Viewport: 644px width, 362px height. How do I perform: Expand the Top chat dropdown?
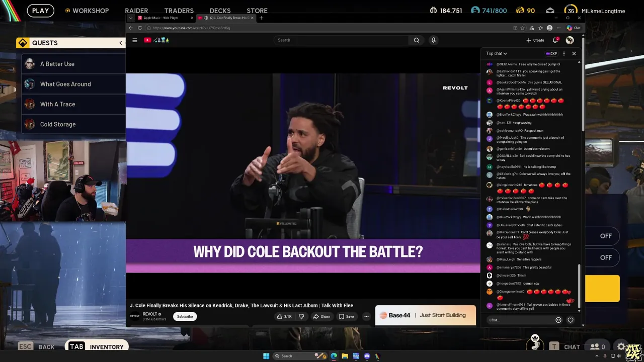click(497, 53)
